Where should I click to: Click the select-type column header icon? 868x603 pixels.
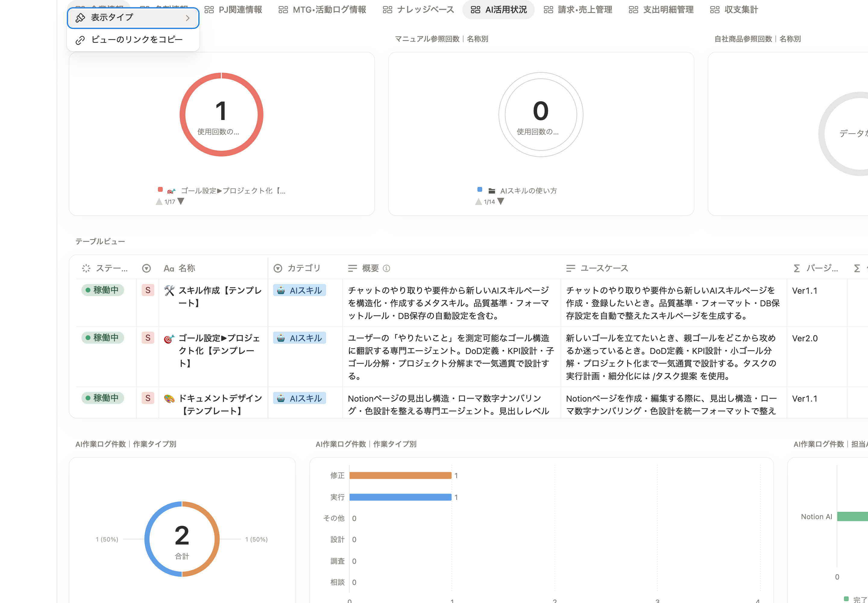(146, 268)
